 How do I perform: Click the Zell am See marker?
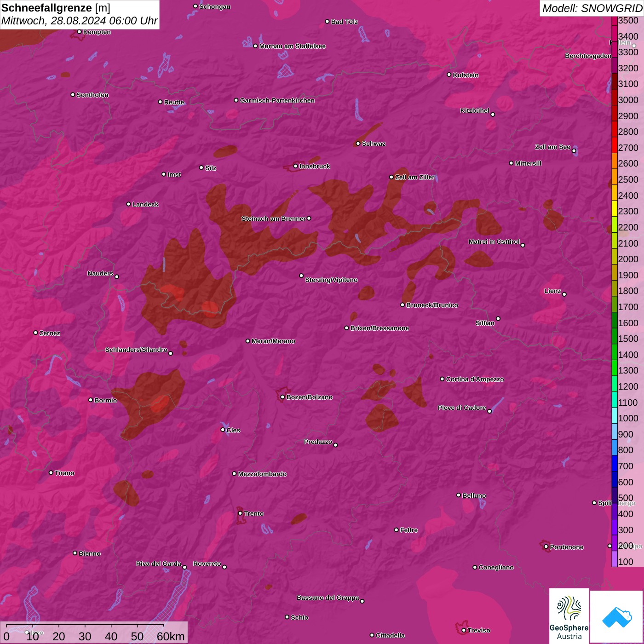[574, 151]
